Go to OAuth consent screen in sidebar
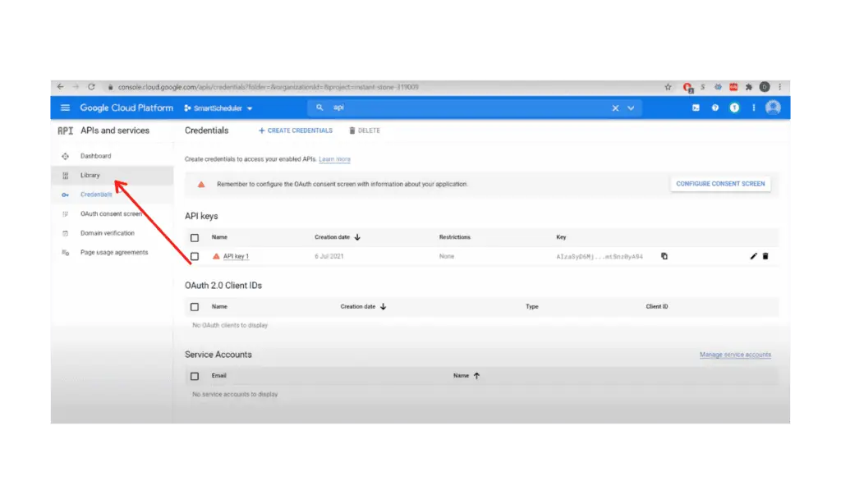Screen dimensions: 841x504 [111, 214]
